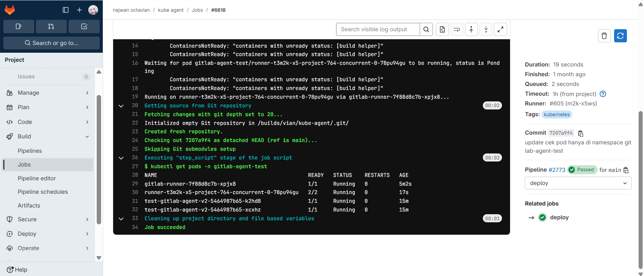644x276 pixels.
Task: Retry the job with refresh button
Action: (620, 36)
